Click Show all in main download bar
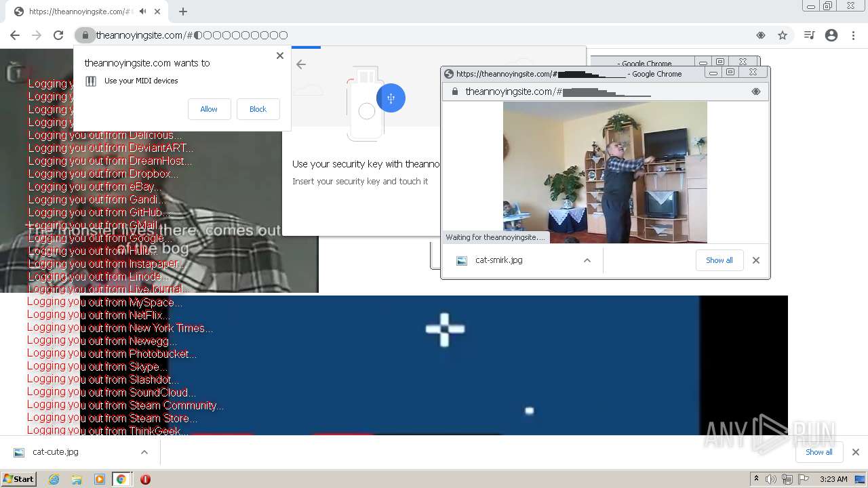The height and width of the screenshot is (488, 868). pyautogui.click(x=819, y=452)
